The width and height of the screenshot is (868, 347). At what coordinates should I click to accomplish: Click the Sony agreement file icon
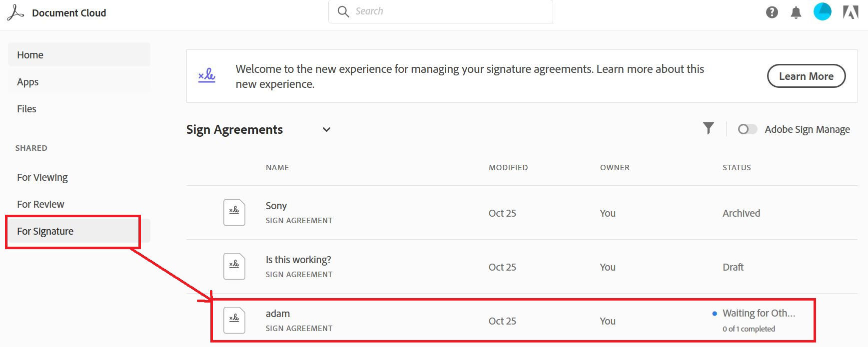[x=234, y=212]
